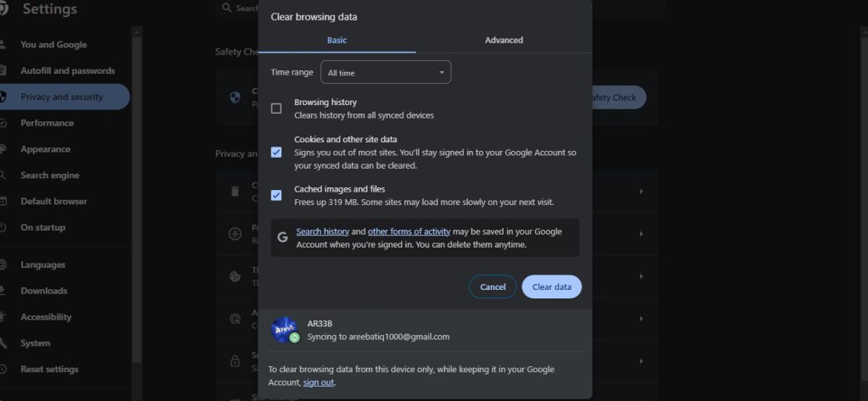Click the syncing email address text
Viewport: 868px width, 401px height.
click(x=399, y=337)
